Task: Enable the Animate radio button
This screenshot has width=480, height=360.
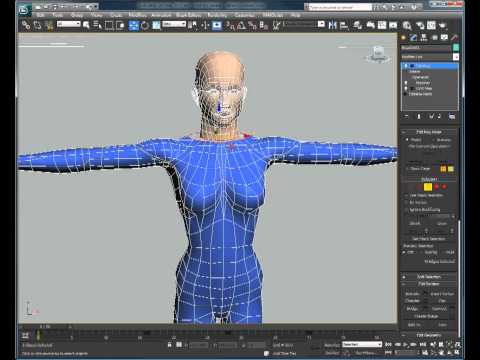Action: (434, 140)
